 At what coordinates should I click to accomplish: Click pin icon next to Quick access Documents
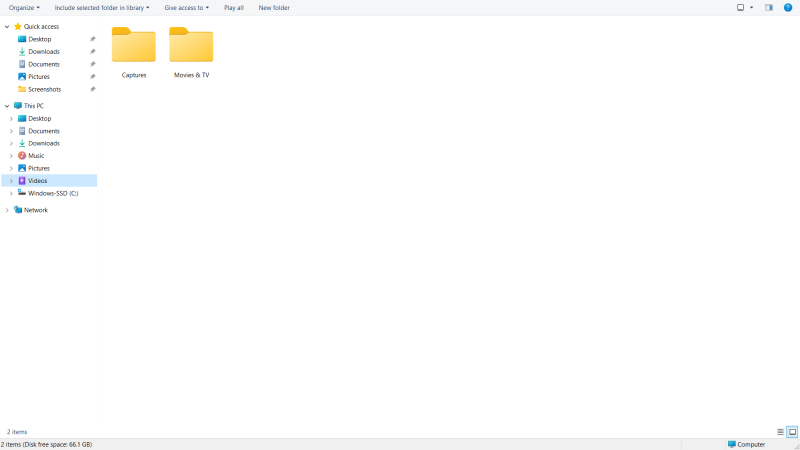(x=92, y=64)
